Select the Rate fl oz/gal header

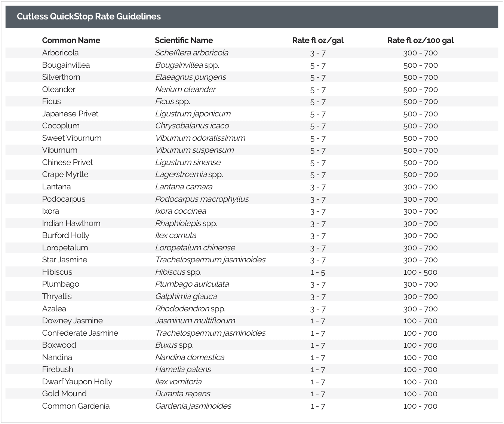[318, 40]
